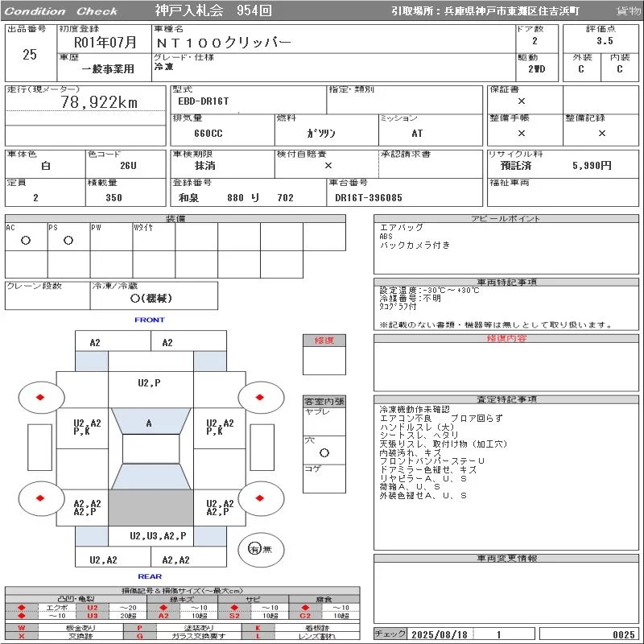
Task: Select rear bumper code A2,A2
Action: pyautogui.click(x=175, y=559)
